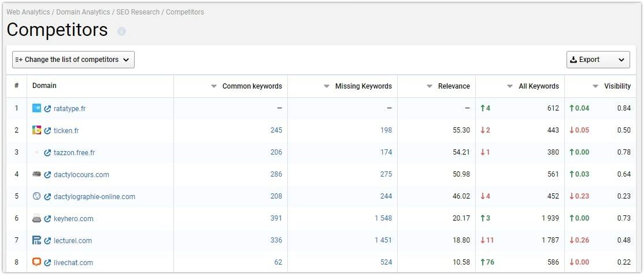Open external link icon for dactylocours.com
Image resolution: width=644 pixels, height=275 pixels.
coord(47,175)
